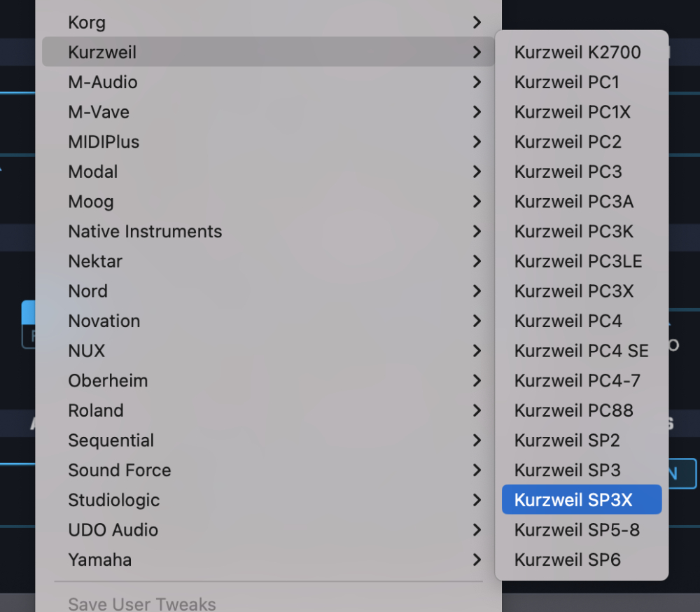Select Kurzweil SP5-8 in the submenu
The width and height of the screenshot is (700, 612).
coord(577,530)
